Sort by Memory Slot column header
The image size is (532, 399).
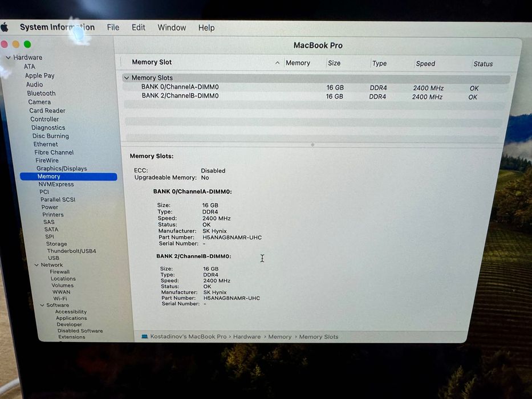point(152,62)
